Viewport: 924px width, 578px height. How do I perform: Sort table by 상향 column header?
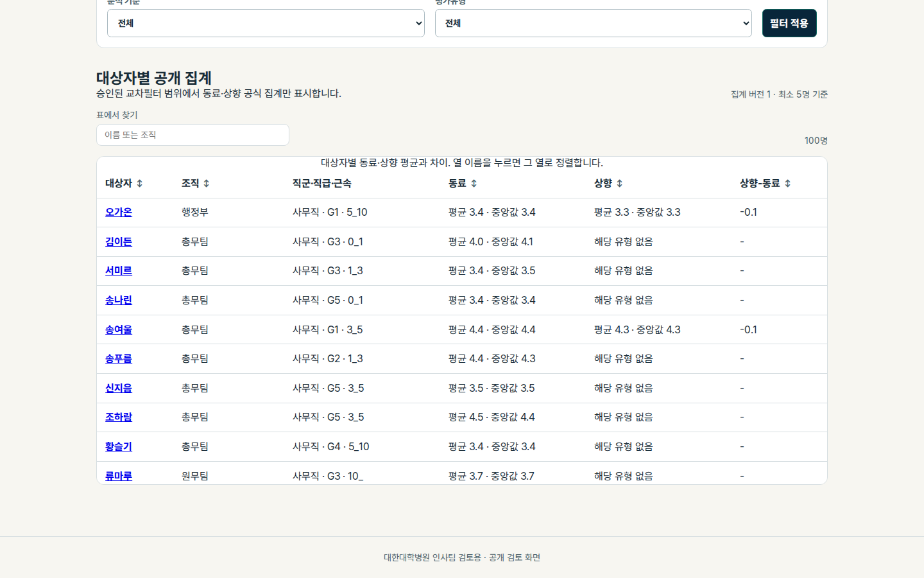608,184
